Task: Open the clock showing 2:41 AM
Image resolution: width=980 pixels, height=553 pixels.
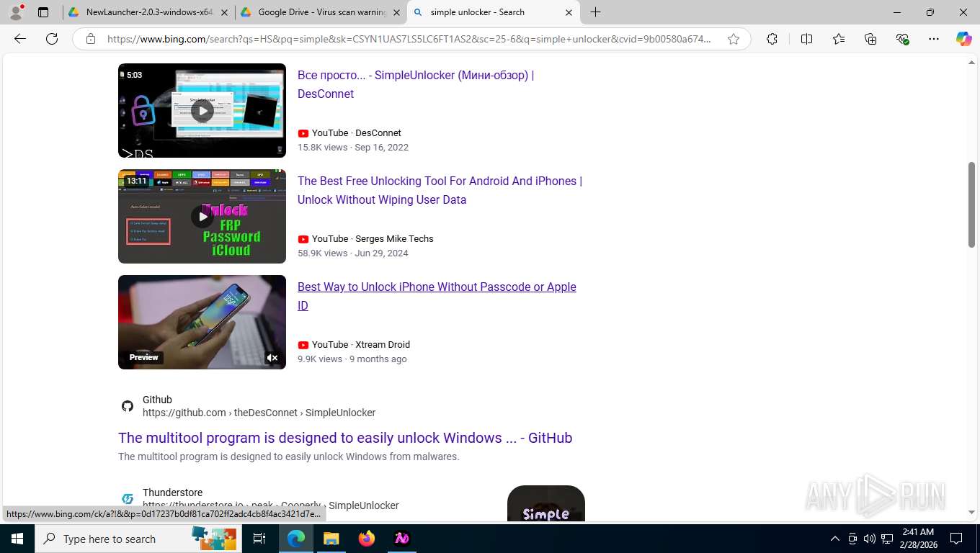Action: tap(917, 539)
